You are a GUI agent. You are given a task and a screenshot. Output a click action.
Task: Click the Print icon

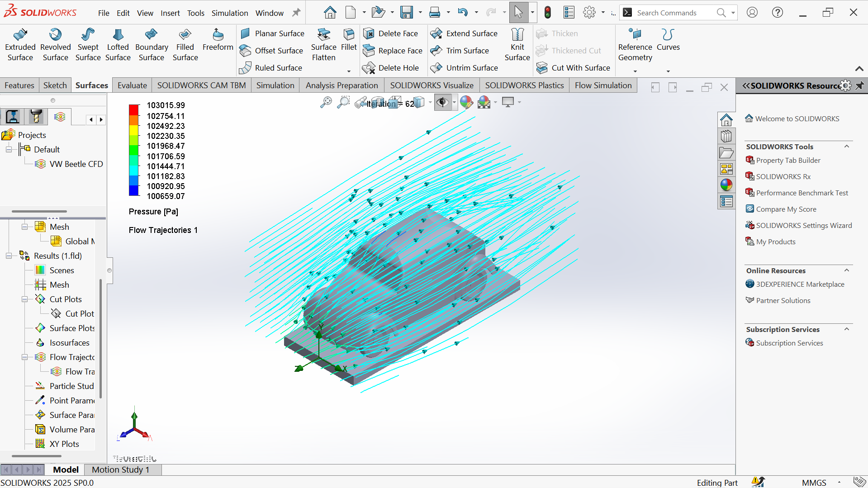pos(435,13)
